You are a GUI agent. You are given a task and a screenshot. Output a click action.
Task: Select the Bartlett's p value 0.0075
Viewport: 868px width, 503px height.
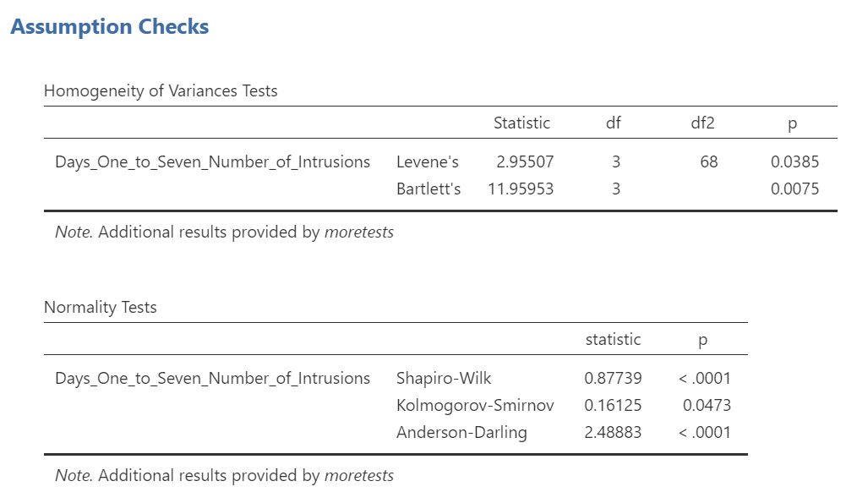pyautogui.click(x=794, y=189)
